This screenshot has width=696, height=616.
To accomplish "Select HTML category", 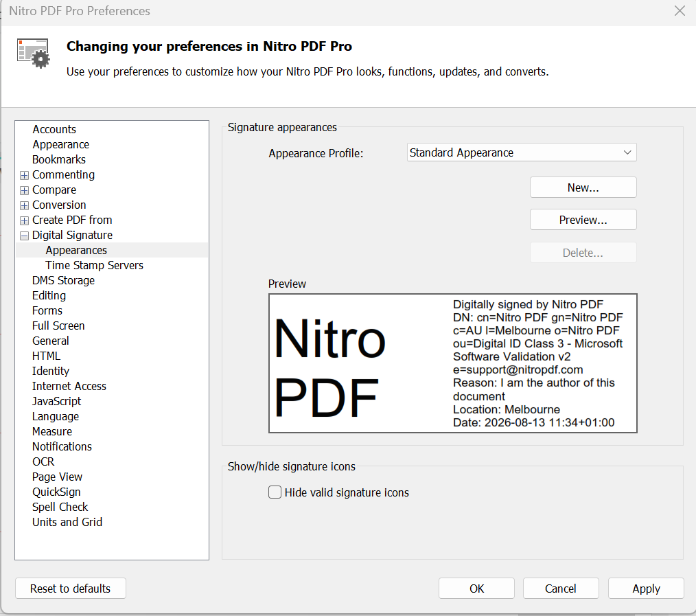I will (x=46, y=356).
